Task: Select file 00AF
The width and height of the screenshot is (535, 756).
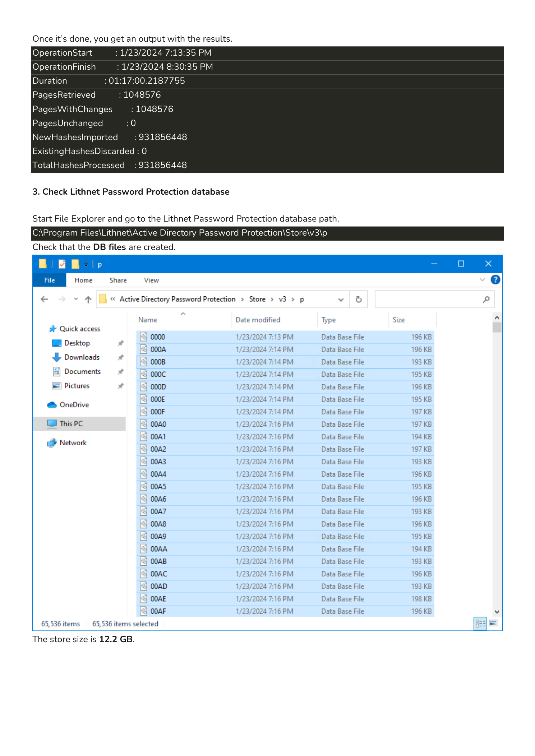Action: (285, 611)
